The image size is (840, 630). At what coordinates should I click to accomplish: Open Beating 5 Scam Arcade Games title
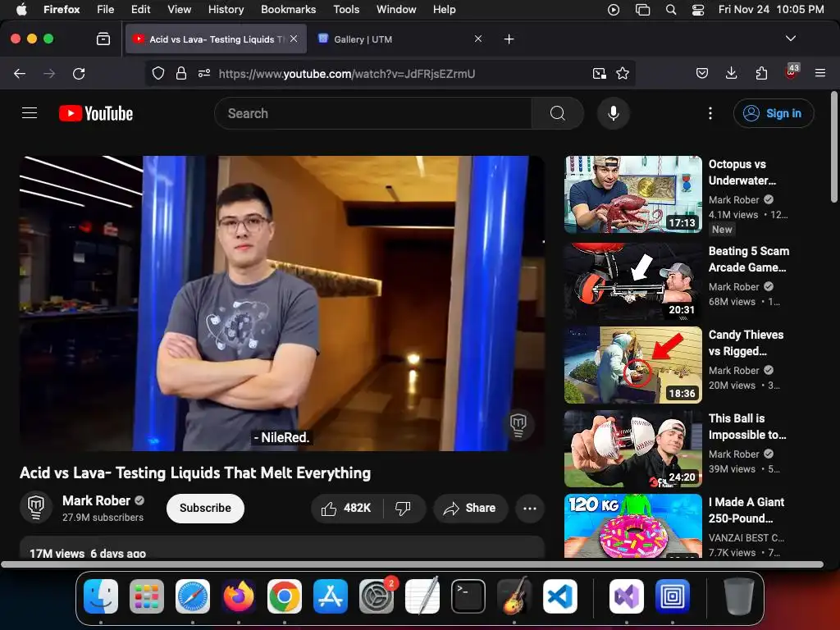(x=748, y=259)
